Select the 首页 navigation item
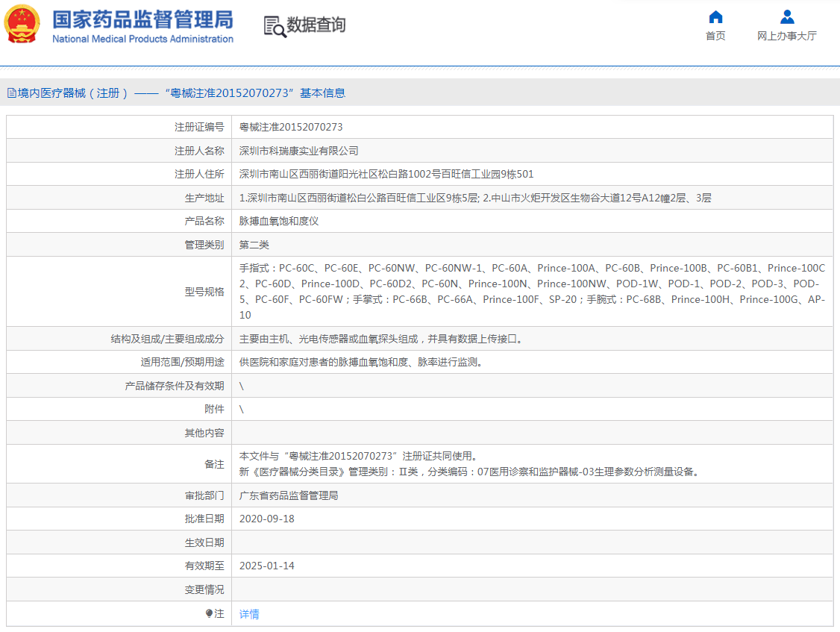 715,35
